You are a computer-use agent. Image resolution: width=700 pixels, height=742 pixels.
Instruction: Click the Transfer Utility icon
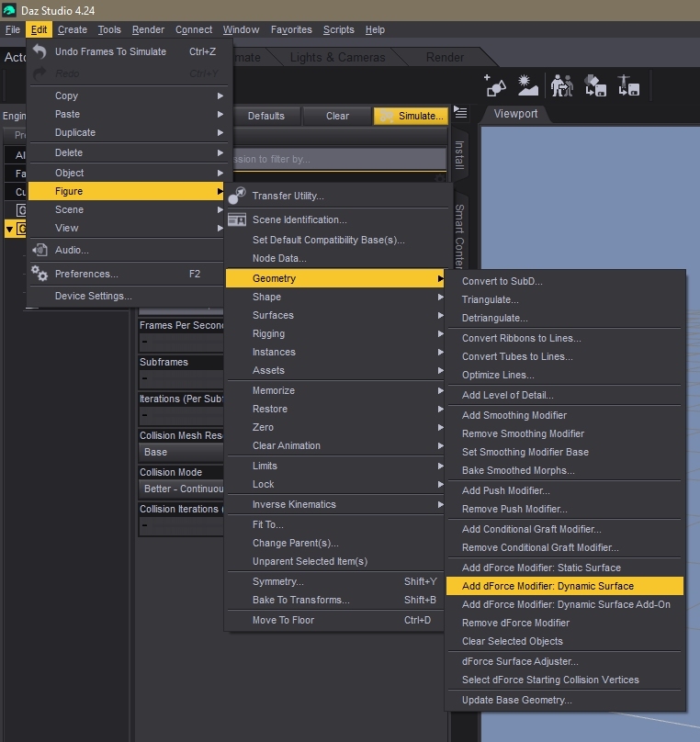coord(237,196)
